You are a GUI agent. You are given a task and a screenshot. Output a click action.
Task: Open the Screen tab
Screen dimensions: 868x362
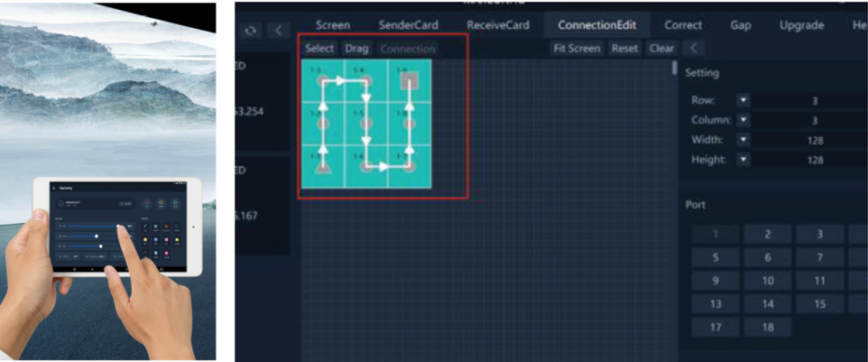coord(333,25)
